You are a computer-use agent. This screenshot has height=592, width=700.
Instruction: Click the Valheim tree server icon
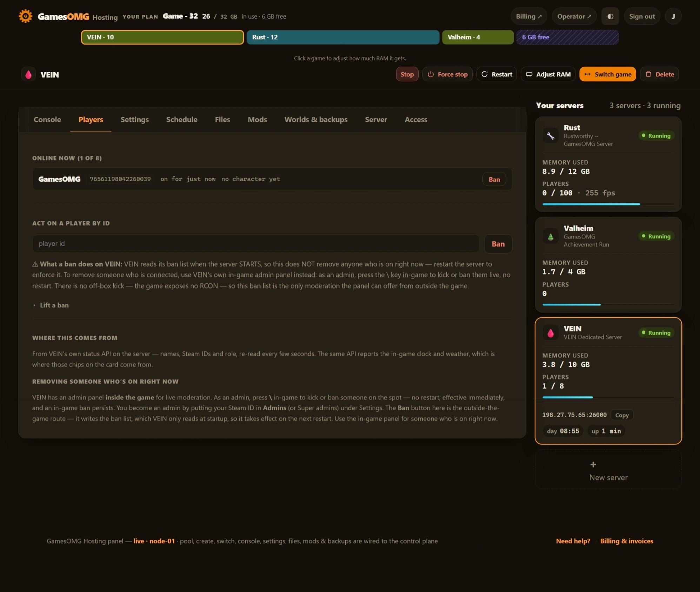[551, 236]
